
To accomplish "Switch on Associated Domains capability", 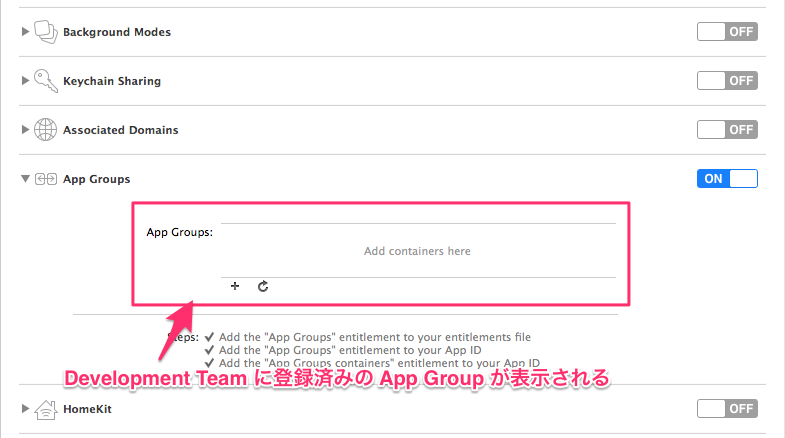I will pos(727,130).
